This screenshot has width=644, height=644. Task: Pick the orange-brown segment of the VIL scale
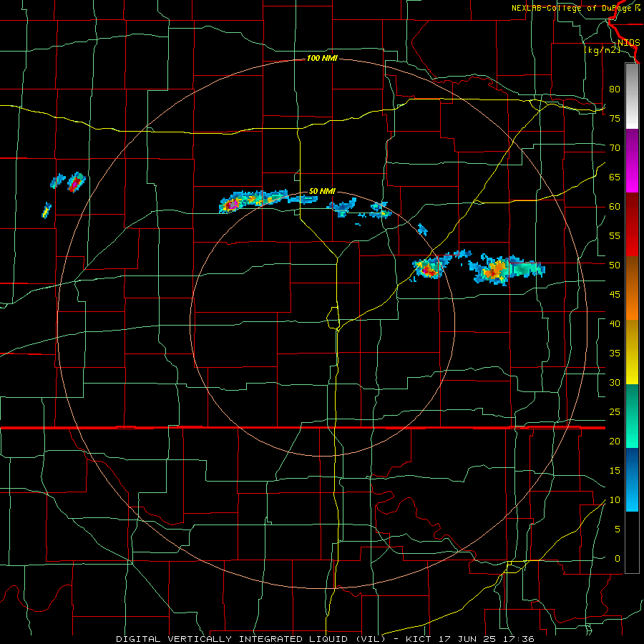coord(632,288)
